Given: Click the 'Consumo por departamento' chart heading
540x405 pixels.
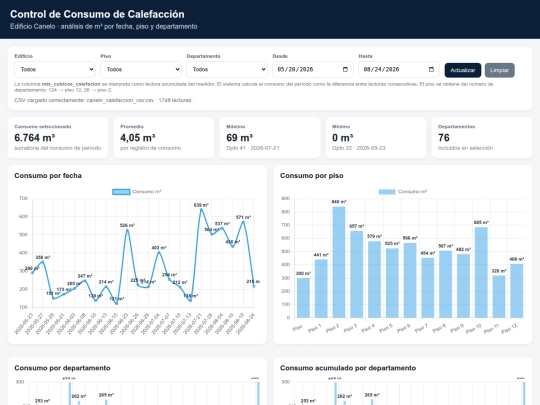Looking at the screenshot, I should 62,368.
